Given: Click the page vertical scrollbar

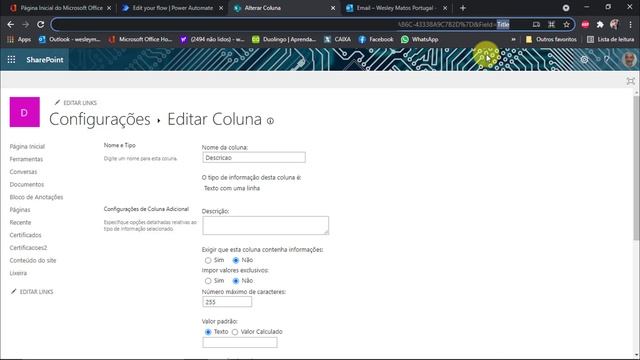Looking at the screenshot, I should click(x=636, y=167).
